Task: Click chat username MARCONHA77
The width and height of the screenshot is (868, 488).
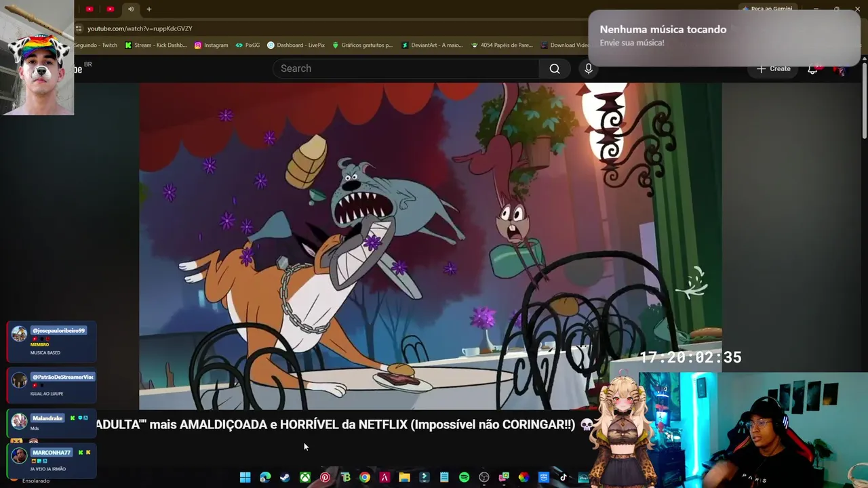Action: coord(51,452)
